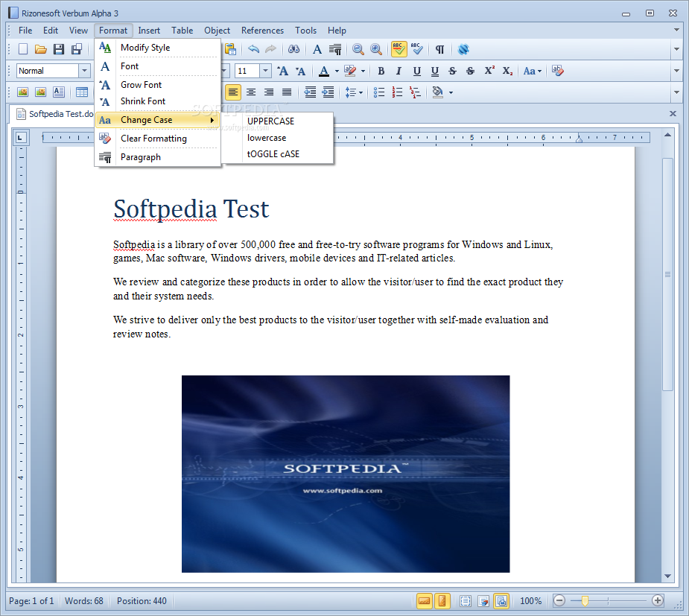Click the Save All icon
The image size is (689, 616).
[x=77, y=49]
